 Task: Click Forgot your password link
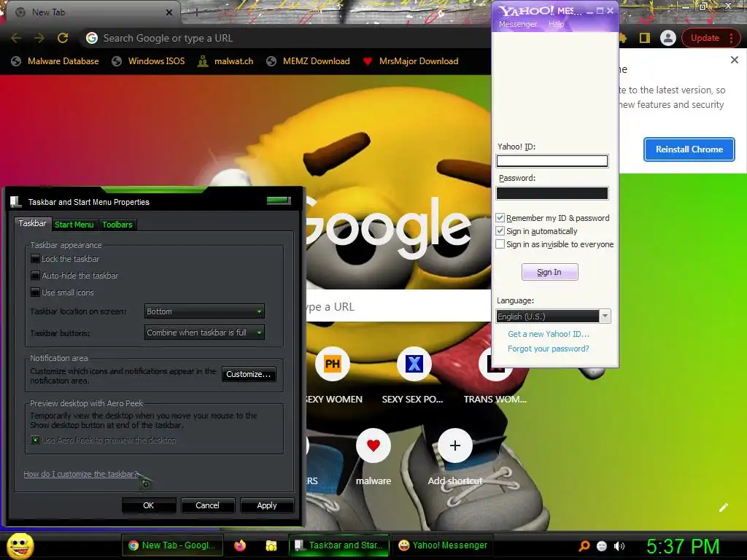[x=549, y=349]
